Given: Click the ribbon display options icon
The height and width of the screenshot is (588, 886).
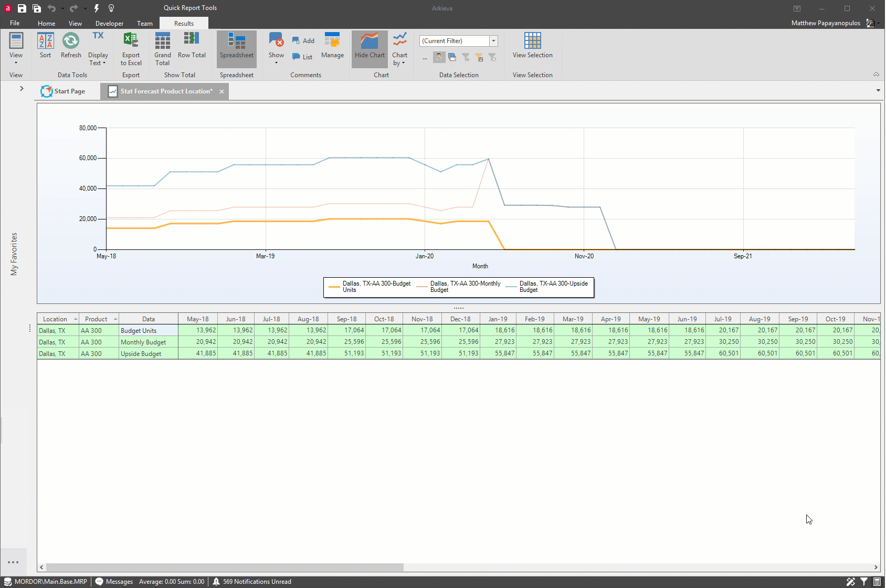Looking at the screenshot, I should tap(797, 8).
